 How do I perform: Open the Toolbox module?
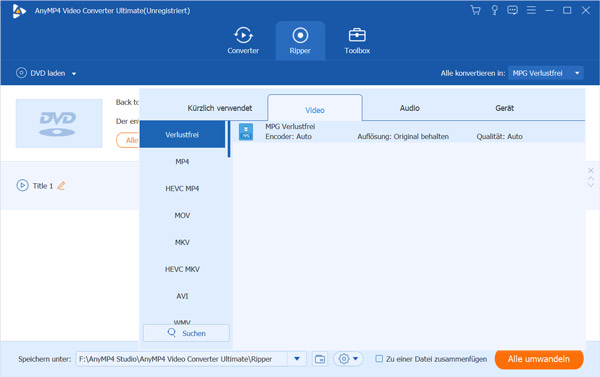coord(357,41)
